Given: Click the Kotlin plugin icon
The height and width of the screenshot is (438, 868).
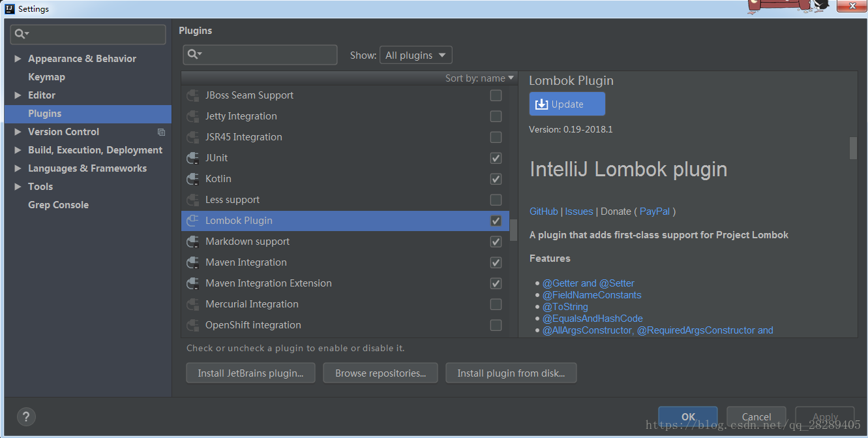Looking at the screenshot, I should click(x=192, y=179).
